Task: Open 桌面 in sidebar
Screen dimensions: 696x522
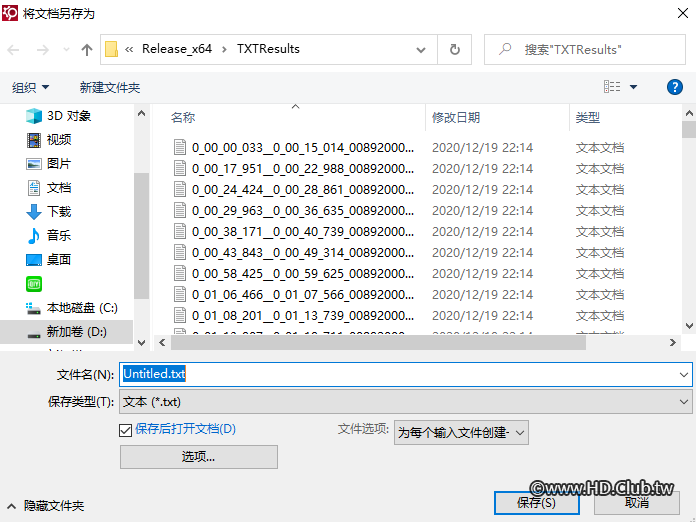Action: (x=49, y=260)
